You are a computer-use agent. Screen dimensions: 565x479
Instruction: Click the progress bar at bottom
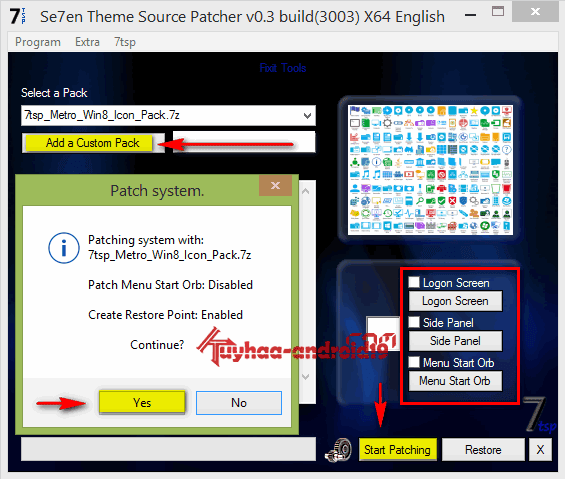[168, 449]
